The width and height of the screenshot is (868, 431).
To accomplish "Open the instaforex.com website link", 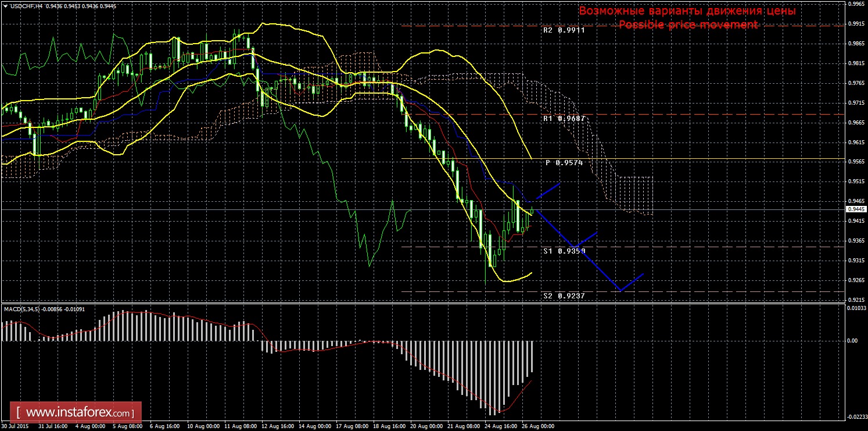I will (x=78, y=413).
